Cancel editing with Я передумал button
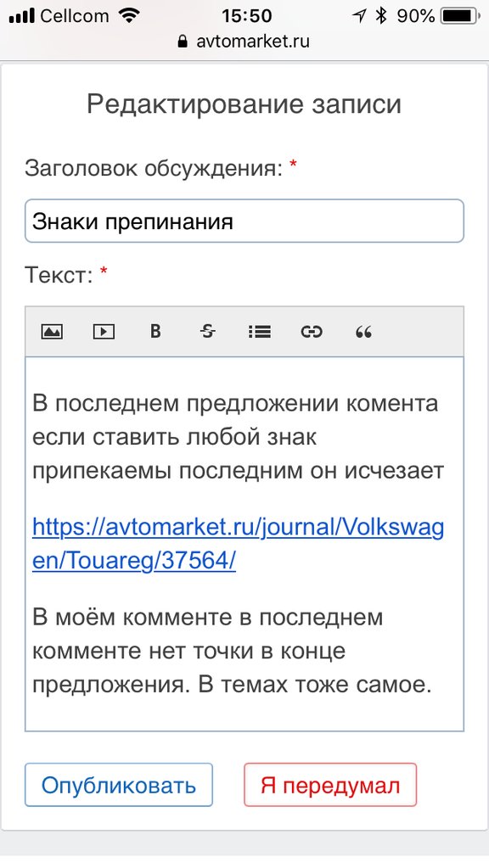 point(330,785)
